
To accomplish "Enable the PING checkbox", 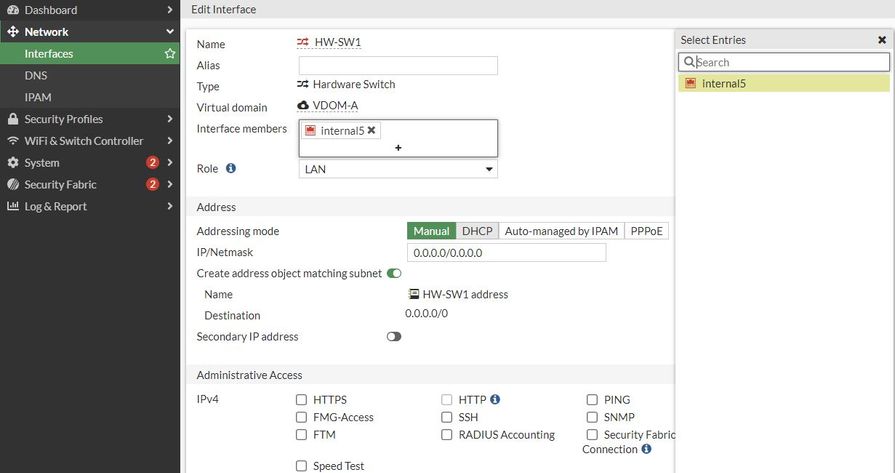I will [x=593, y=400].
